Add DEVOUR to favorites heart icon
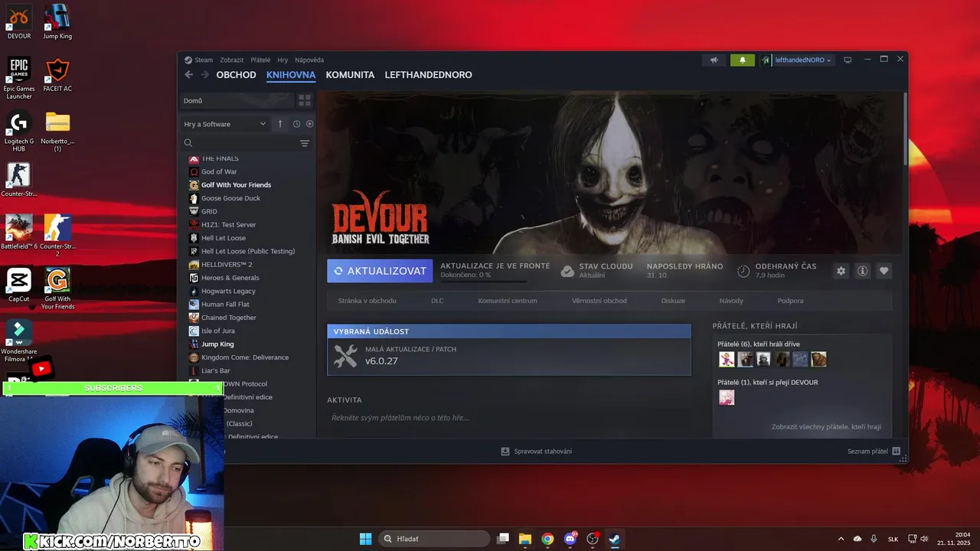The width and height of the screenshot is (980, 551). pyautogui.click(x=884, y=271)
